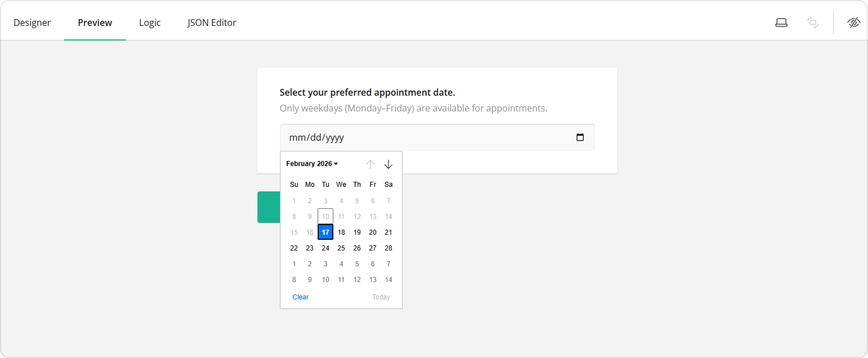Clear the selected date

(x=300, y=297)
